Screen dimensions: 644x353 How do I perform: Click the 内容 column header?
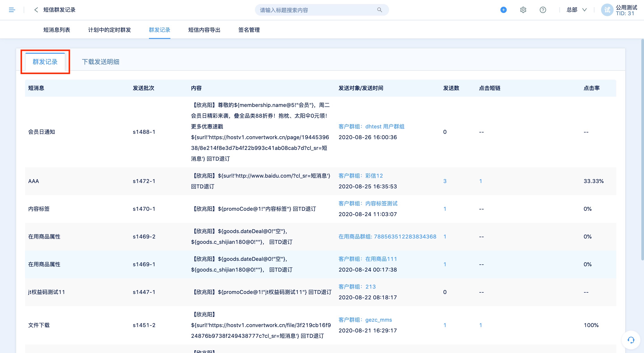(x=196, y=88)
